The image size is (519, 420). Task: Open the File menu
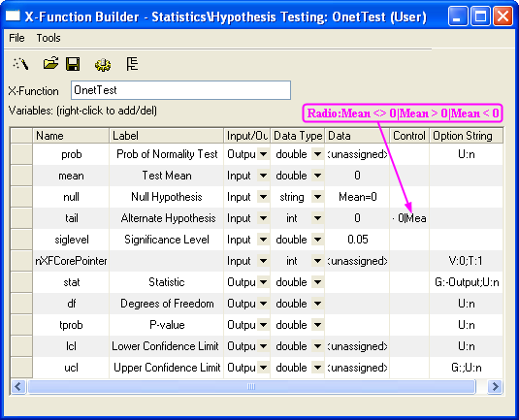pyautogui.click(x=16, y=38)
